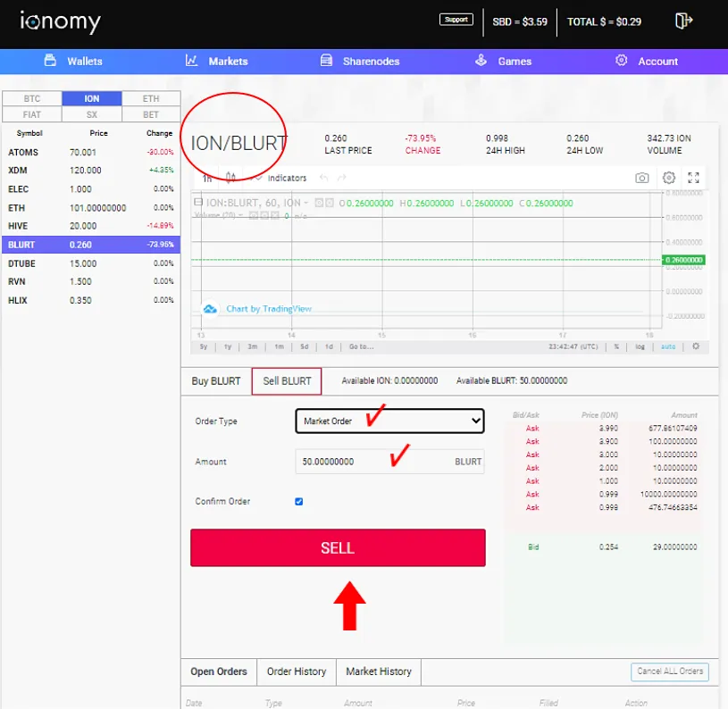Open the Chart by TradingView link
The height and width of the screenshot is (709, 728).
click(269, 309)
